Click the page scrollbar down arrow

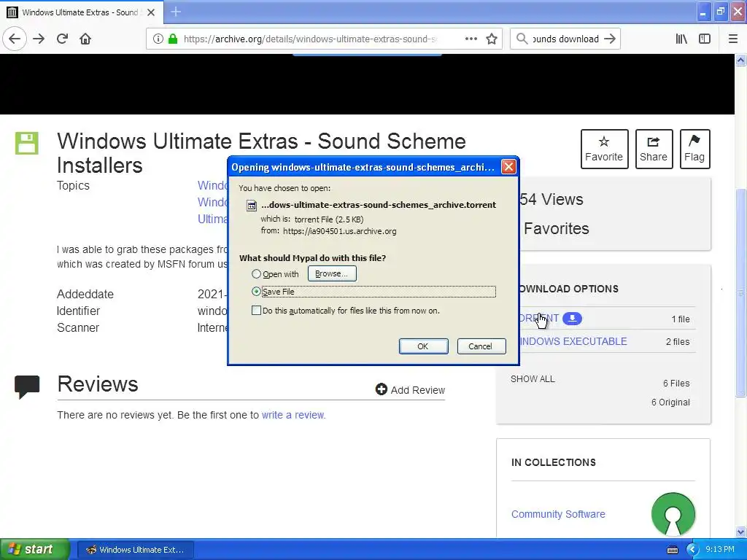coord(741,532)
